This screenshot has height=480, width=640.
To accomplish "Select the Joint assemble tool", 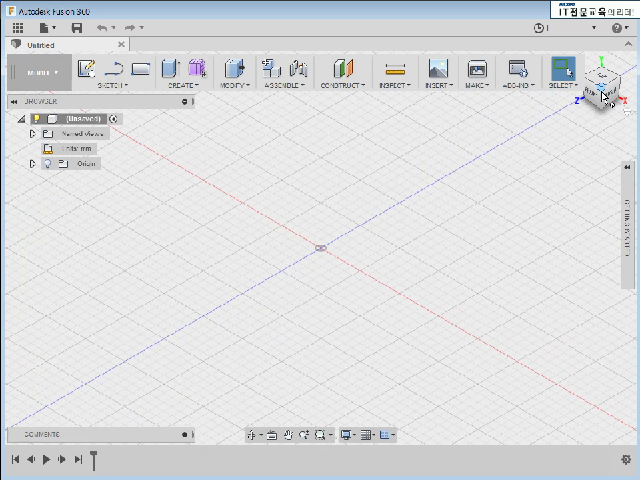I will pyautogui.click(x=298, y=68).
